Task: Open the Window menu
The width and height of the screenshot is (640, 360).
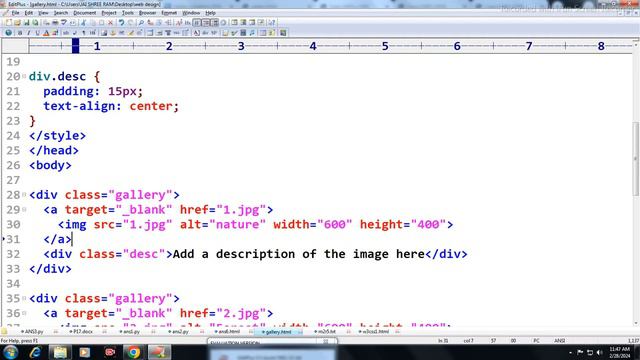Action: 191,13
